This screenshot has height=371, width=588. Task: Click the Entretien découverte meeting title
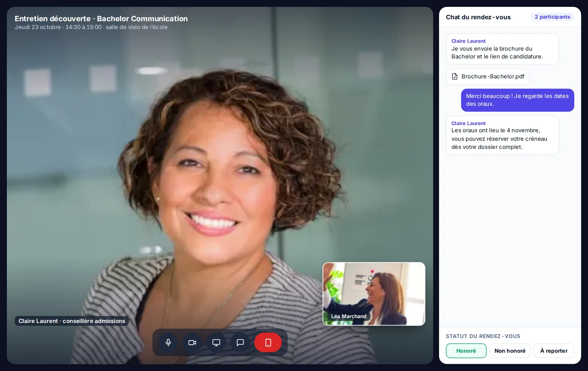point(101,19)
